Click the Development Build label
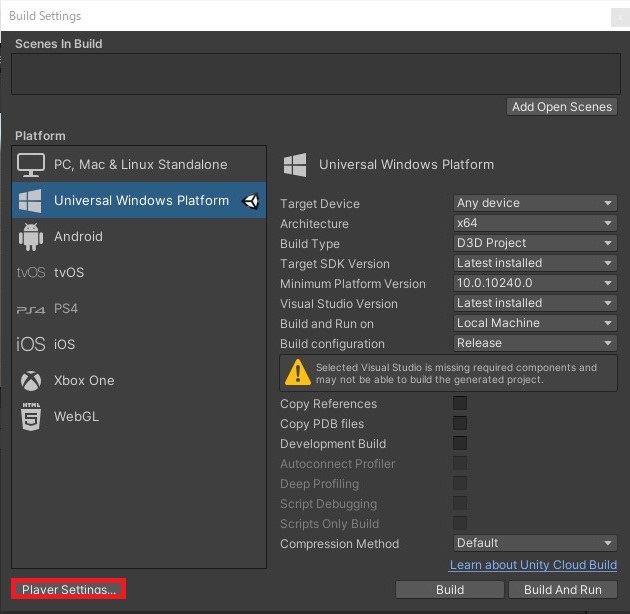The image size is (630, 614). tap(333, 444)
